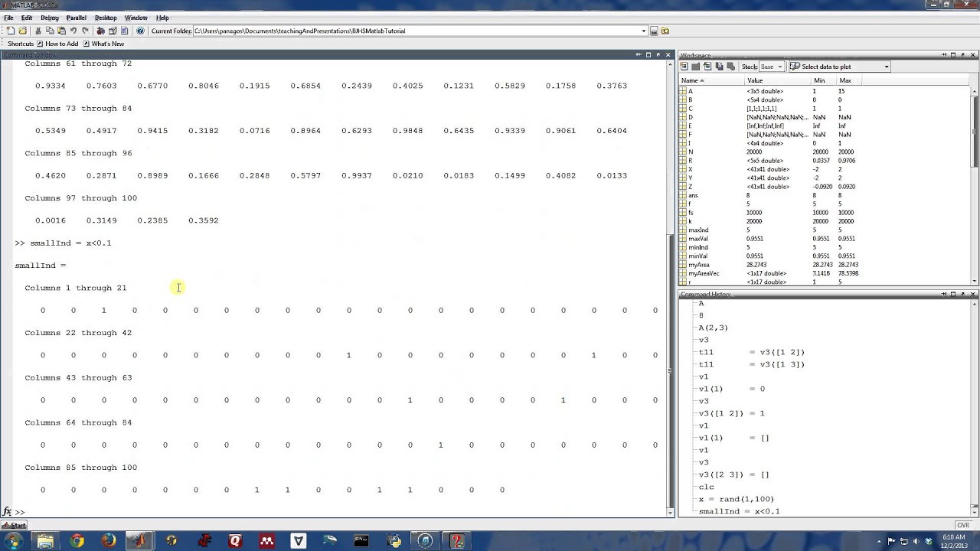
Task: Click the What's New shortcut
Action: click(x=103, y=44)
